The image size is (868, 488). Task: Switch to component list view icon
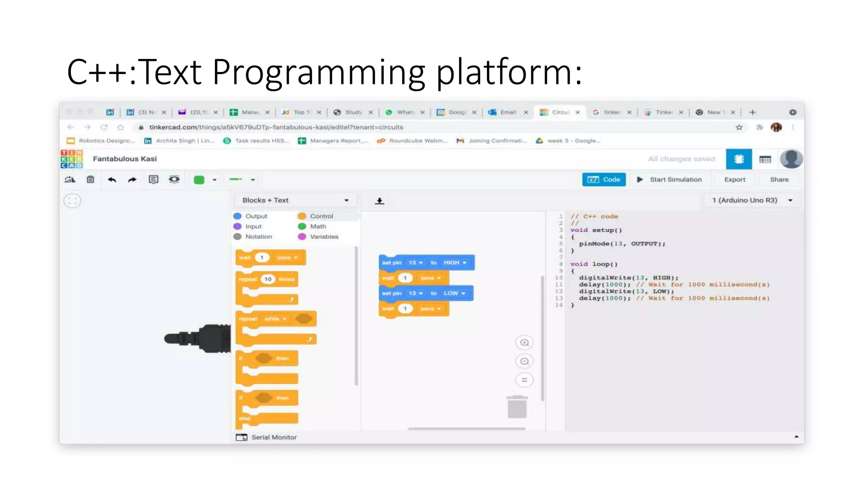pyautogui.click(x=765, y=159)
